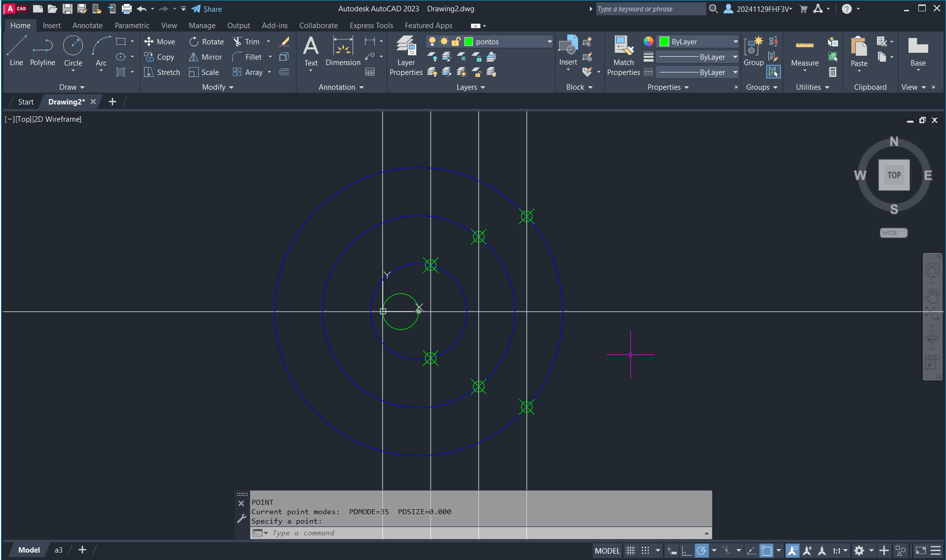Toggle ortho mode in the status bar
The height and width of the screenshot is (560, 946).
click(x=686, y=551)
